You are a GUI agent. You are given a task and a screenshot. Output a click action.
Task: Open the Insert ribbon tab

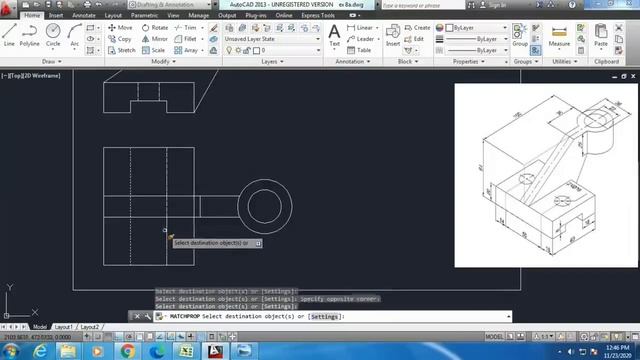56,15
